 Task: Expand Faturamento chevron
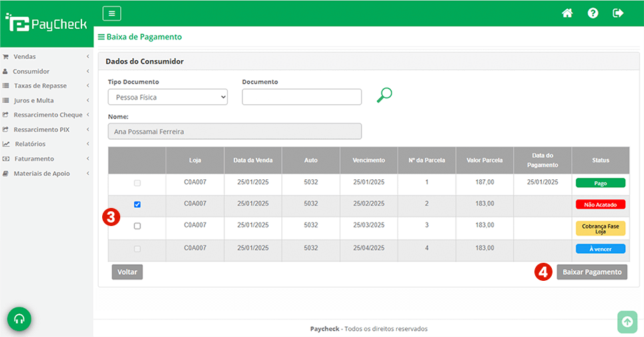tap(88, 159)
